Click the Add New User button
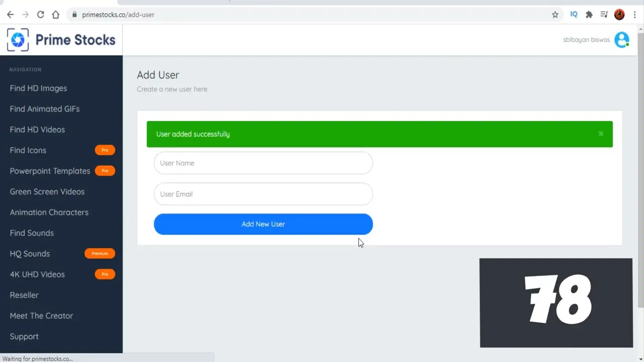This screenshot has height=362, width=644. 263,224
